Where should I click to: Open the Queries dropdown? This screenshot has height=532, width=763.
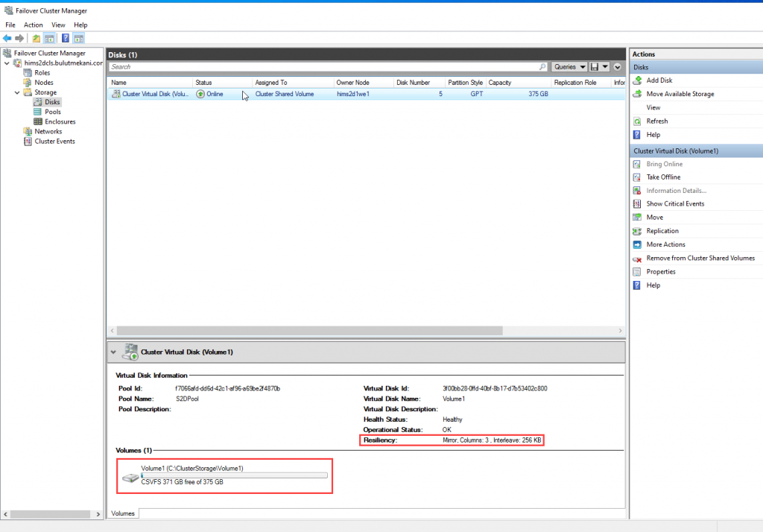[569, 66]
